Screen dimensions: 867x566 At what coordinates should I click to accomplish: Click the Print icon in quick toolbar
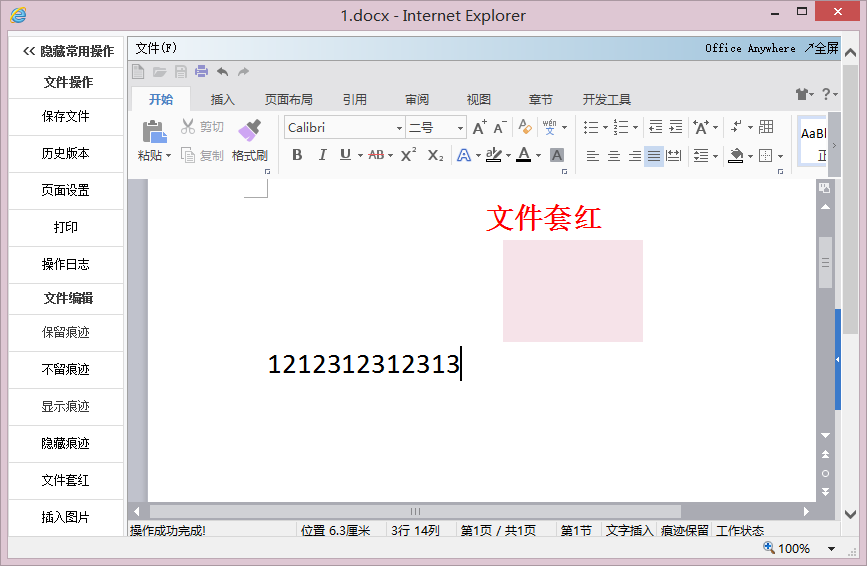click(x=202, y=72)
